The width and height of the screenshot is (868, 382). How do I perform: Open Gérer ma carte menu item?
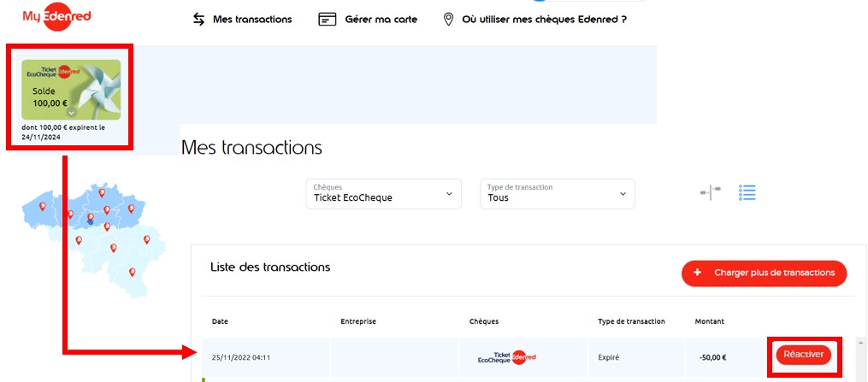381,20
